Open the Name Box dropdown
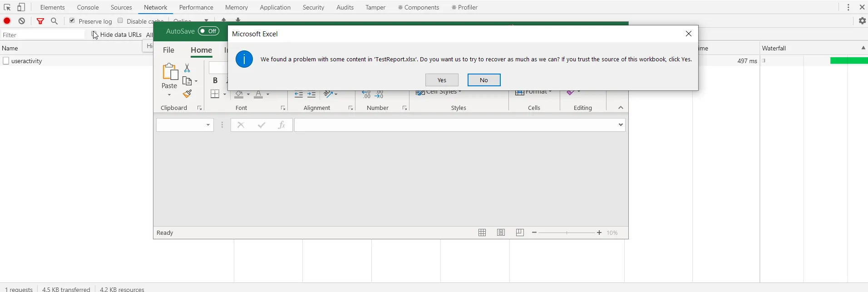Viewport: 868px width, 292px height. [x=208, y=125]
